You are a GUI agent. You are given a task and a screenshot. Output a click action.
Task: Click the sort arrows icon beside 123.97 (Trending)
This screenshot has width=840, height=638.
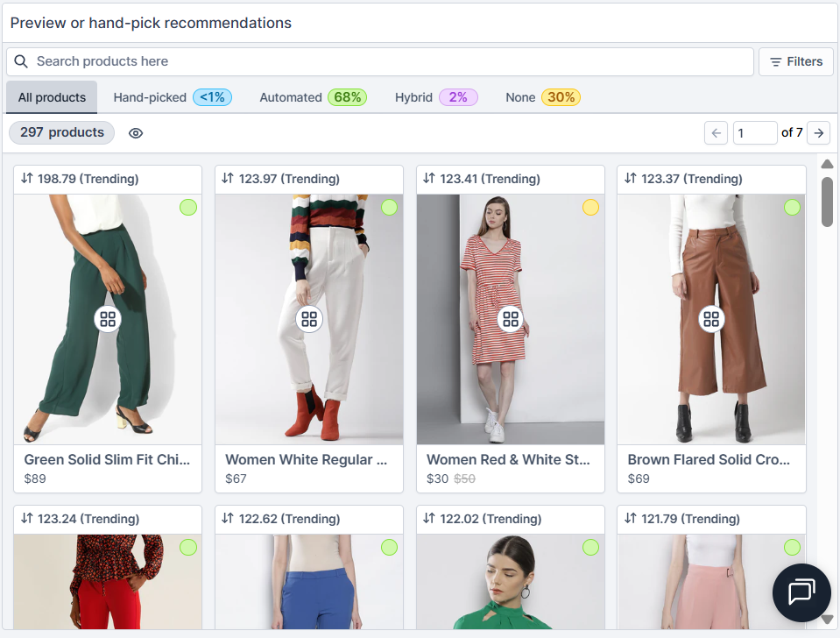228,178
